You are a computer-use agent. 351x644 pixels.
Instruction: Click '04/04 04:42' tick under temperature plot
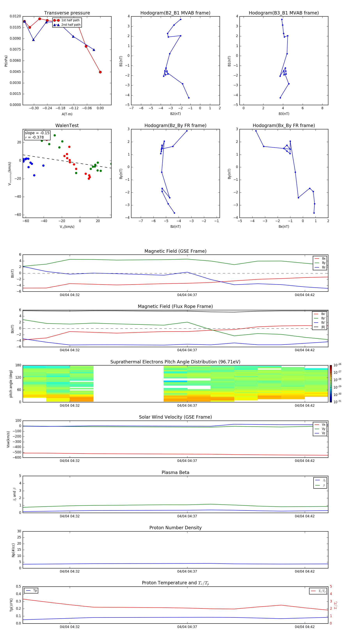click(x=305, y=627)
